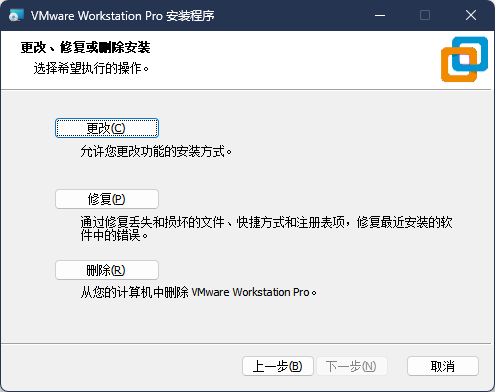Click title text VMware Workstation Pro 安装程序
This screenshot has height=392, width=495.
coord(122,16)
